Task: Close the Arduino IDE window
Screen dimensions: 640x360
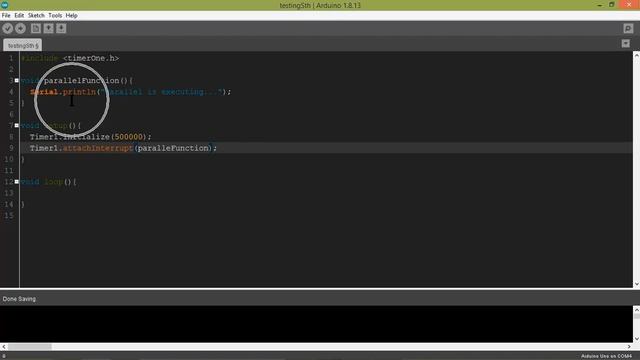Action: [629, 4]
